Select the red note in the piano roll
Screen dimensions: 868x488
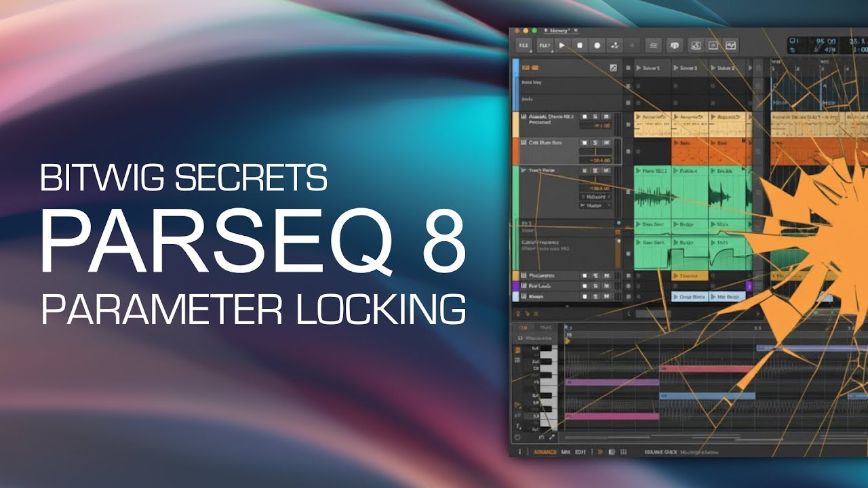click(707, 369)
